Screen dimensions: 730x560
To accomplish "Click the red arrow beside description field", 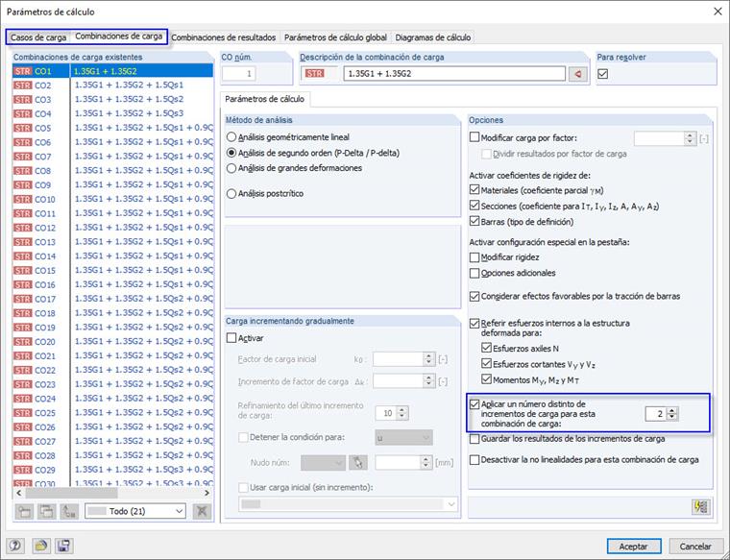I will pos(578,74).
